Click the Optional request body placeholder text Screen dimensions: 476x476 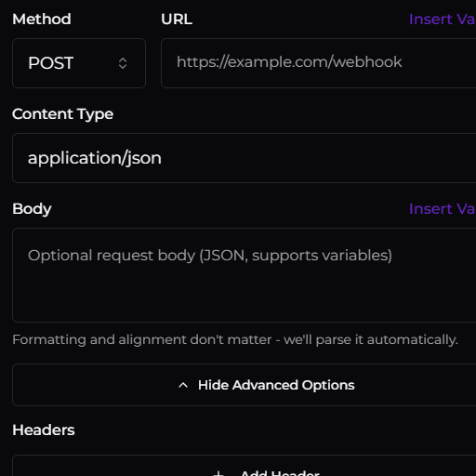(x=210, y=256)
